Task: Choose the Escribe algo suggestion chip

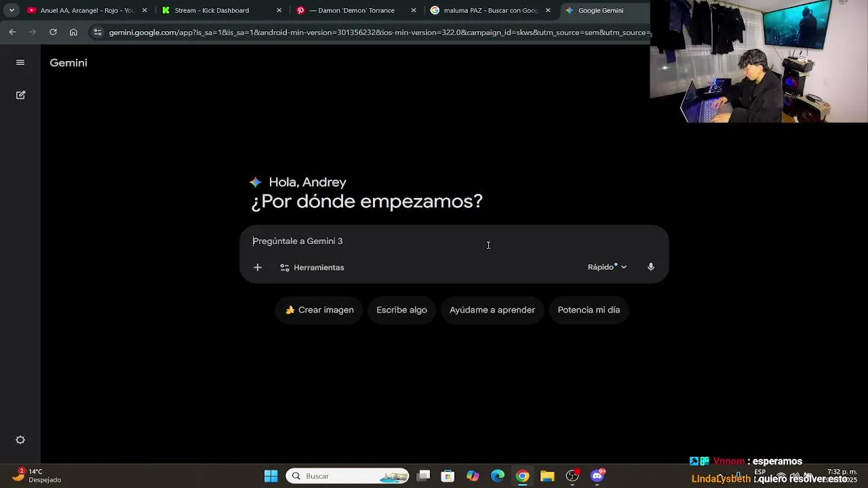Action: coord(401,310)
